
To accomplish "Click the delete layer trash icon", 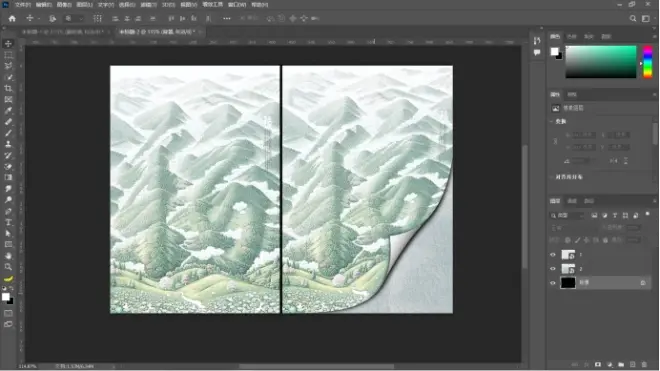I will pyautogui.click(x=644, y=364).
